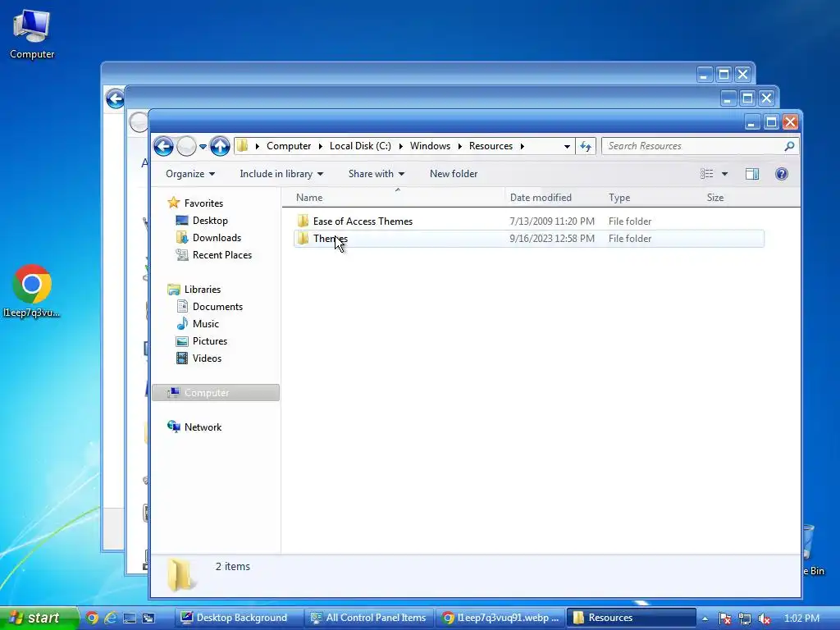Toggle the preview pane button
The image size is (840, 630).
point(752,174)
